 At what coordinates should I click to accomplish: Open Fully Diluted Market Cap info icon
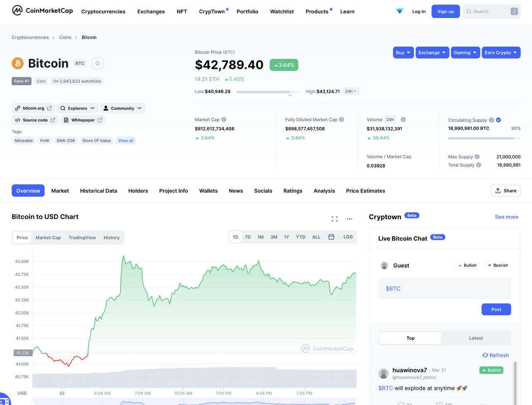[x=342, y=119]
